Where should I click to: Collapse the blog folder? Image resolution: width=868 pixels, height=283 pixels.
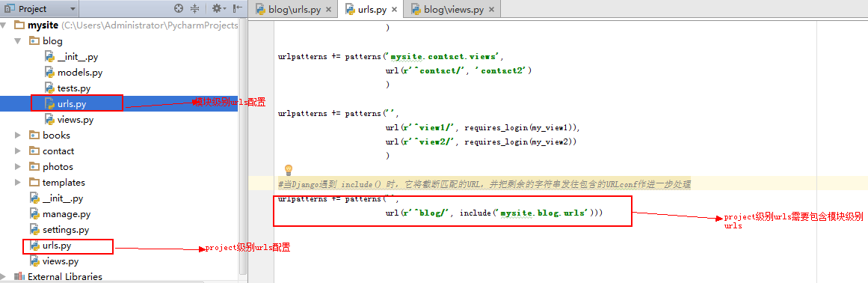click(18, 41)
